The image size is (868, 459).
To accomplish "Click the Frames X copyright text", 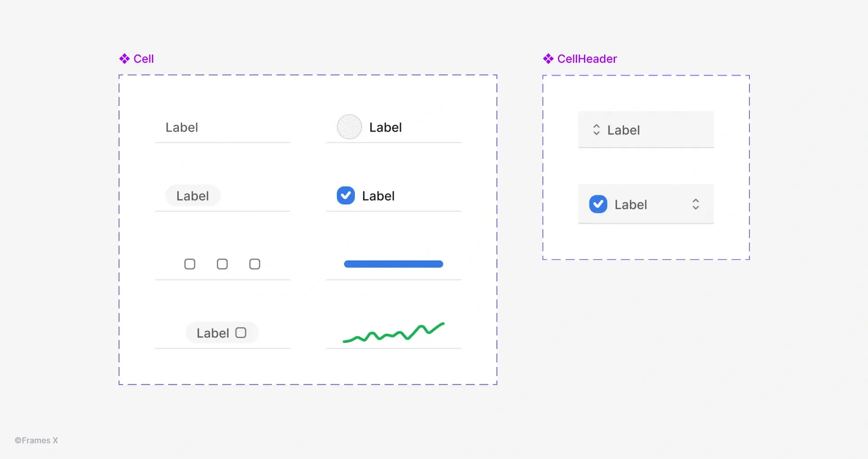I will point(36,440).
